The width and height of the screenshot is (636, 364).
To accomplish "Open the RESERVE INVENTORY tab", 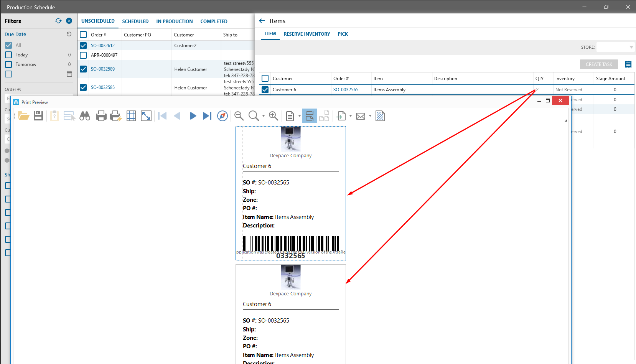I will [x=306, y=34].
